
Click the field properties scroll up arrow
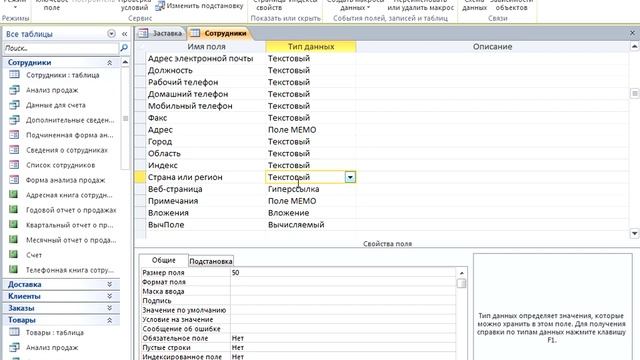pyautogui.click(x=462, y=273)
